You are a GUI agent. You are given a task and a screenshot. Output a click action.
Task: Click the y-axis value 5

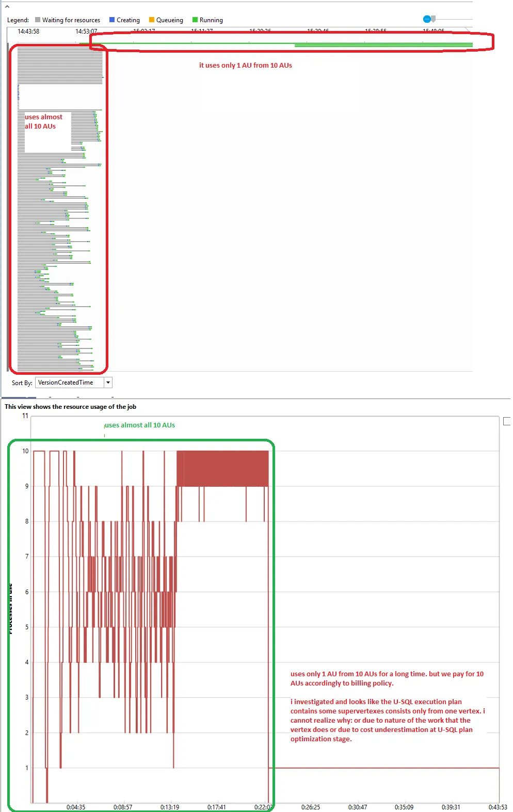click(x=27, y=627)
